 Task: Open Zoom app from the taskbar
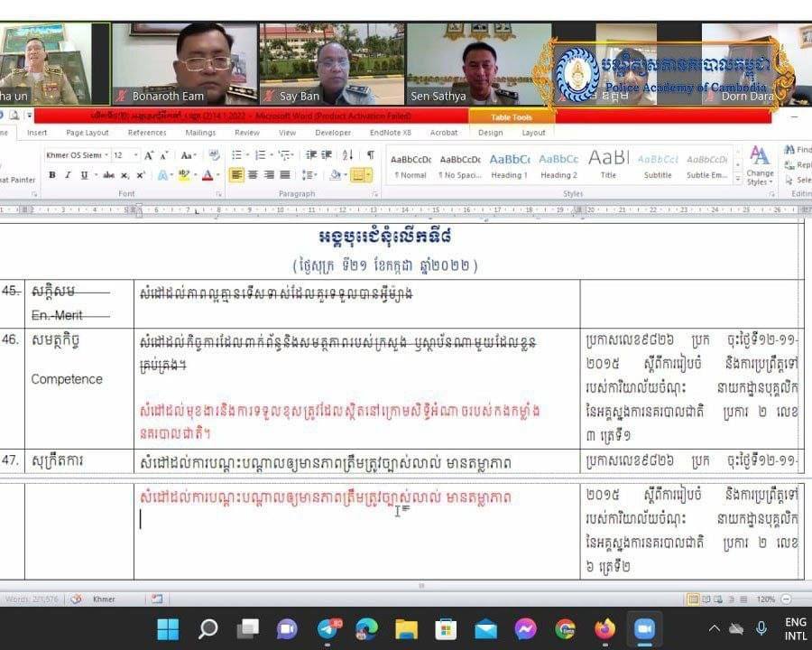coord(644,628)
